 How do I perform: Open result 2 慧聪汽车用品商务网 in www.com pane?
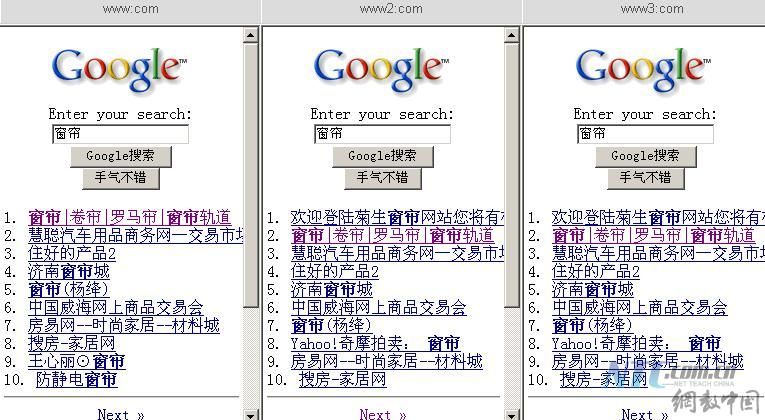tap(136, 236)
